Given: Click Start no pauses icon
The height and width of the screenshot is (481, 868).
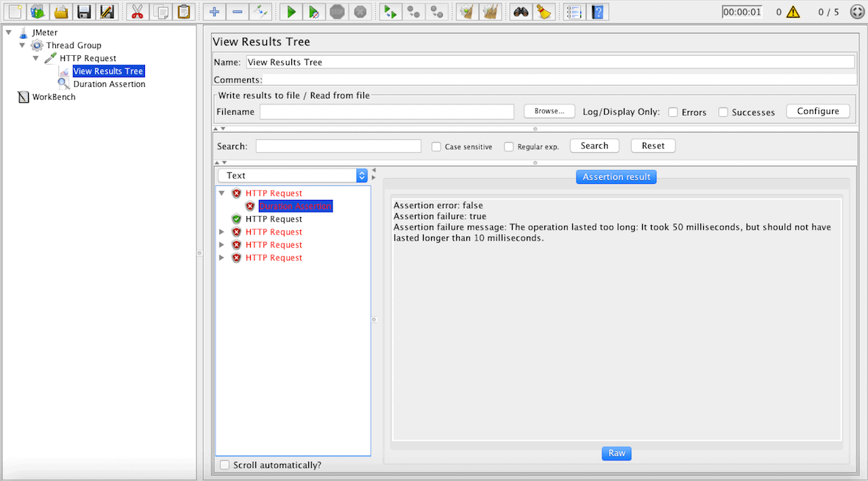Looking at the screenshot, I should coord(314,12).
